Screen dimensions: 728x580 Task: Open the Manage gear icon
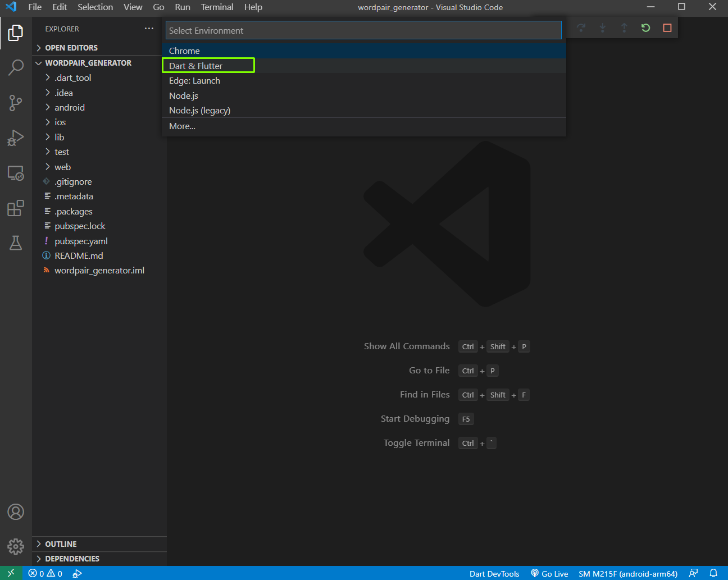tap(16, 546)
